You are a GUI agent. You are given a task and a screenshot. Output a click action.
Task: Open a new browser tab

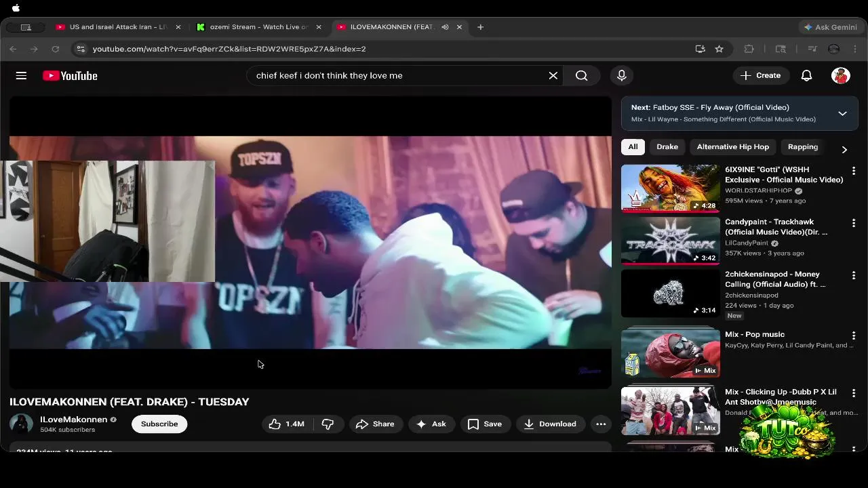(480, 27)
